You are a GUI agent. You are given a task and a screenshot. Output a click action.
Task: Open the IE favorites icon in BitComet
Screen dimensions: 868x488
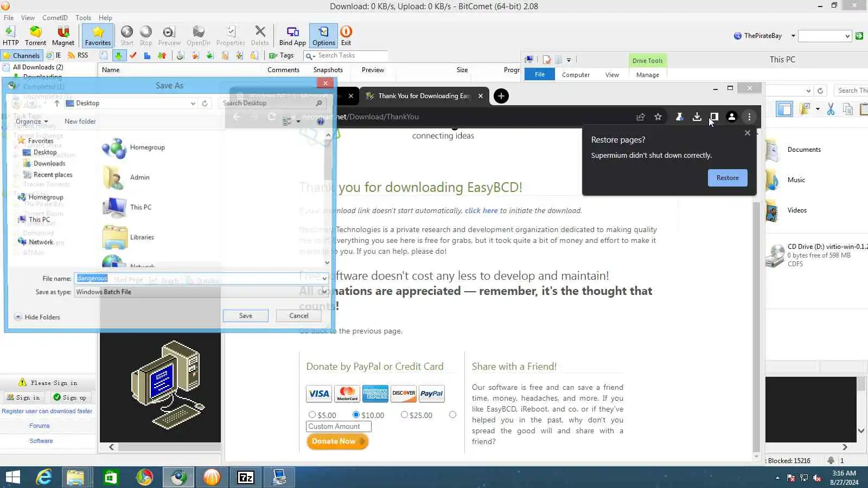click(x=53, y=55)
